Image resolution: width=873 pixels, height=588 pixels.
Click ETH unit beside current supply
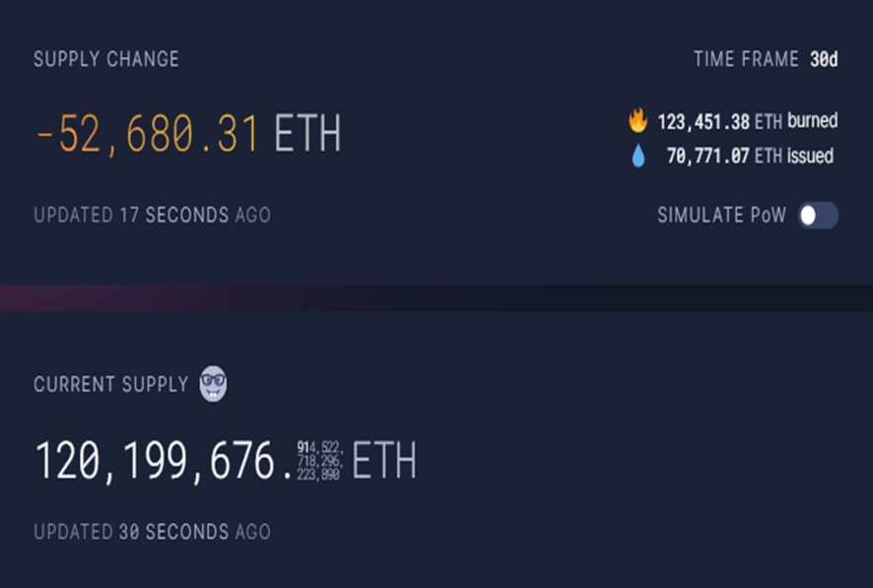click(x=384, y=461)
